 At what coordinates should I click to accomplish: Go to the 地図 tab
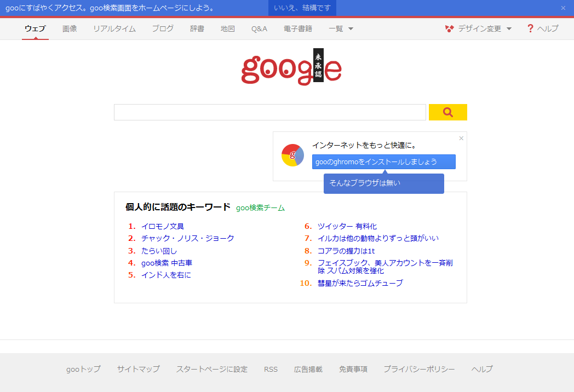[228, 28]
